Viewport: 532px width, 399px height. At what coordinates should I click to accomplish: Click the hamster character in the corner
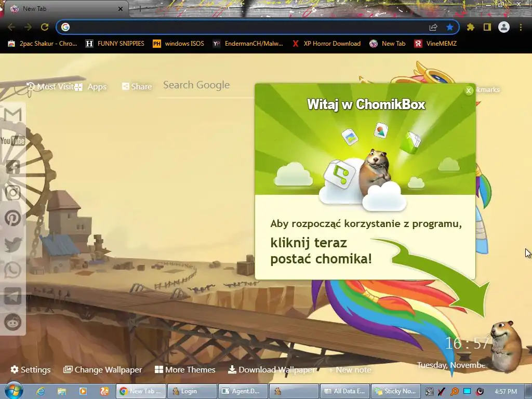click(x=507, y=345)
